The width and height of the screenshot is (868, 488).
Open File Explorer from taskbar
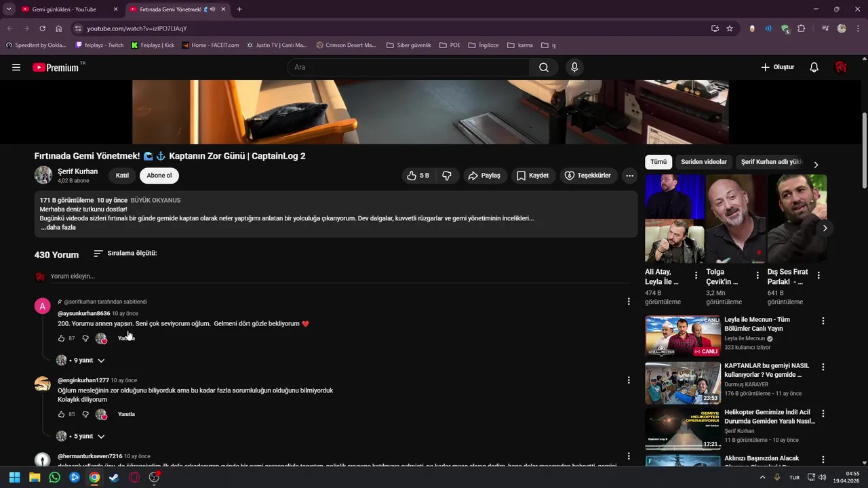click(35, 477)
